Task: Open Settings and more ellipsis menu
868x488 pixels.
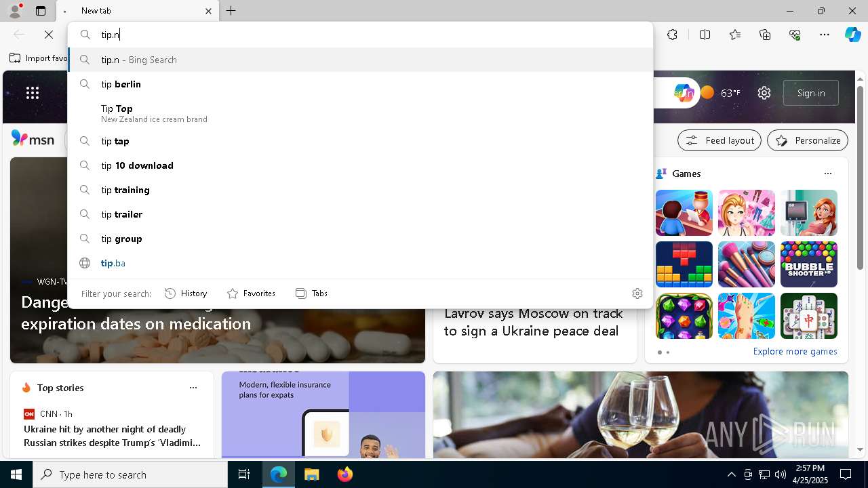Action: pyautogui.click(x=825, y=35)
